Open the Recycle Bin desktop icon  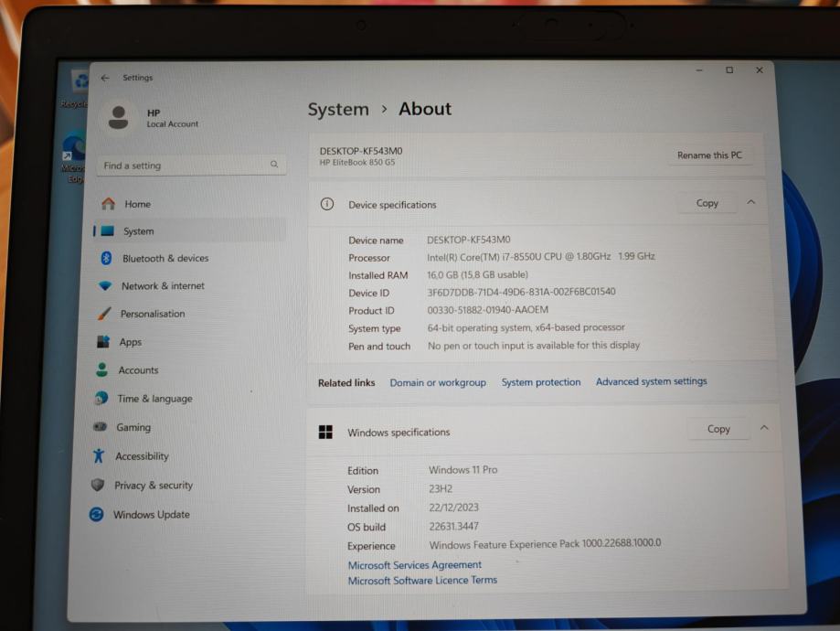pyautogui.click(x=79, y=89)
